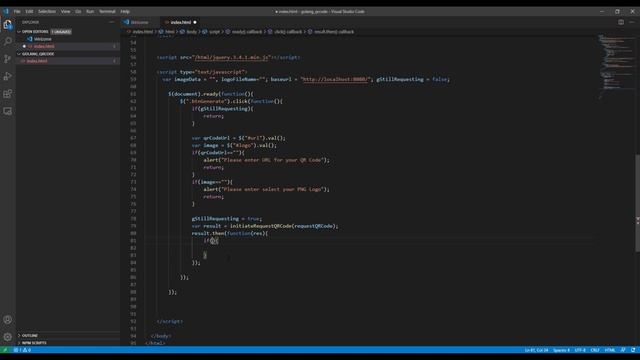Select Welcome in Open Editors list

point(42,39)
